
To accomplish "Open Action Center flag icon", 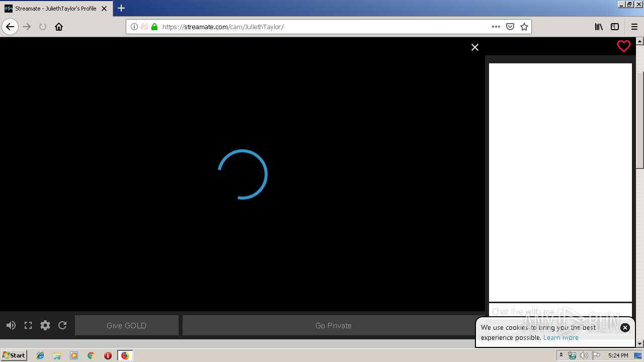I will tap(596, 355).
